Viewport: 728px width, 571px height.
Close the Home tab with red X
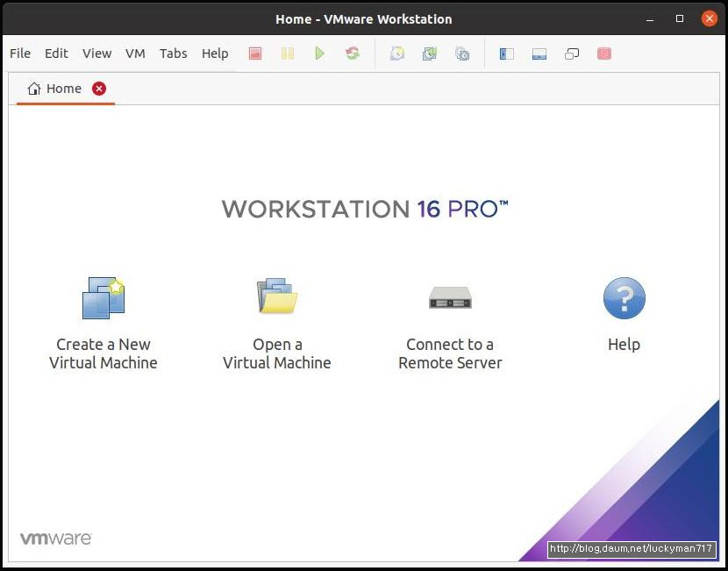pyautogui.click(x=99, y=89)
